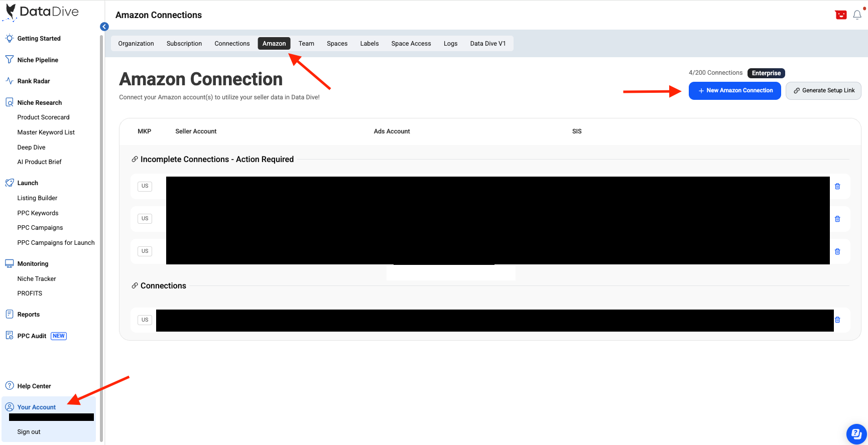The height and width of the screenshot is (445, 868).
Task: Click Generate Setup Link button
Action: [823, 91]
